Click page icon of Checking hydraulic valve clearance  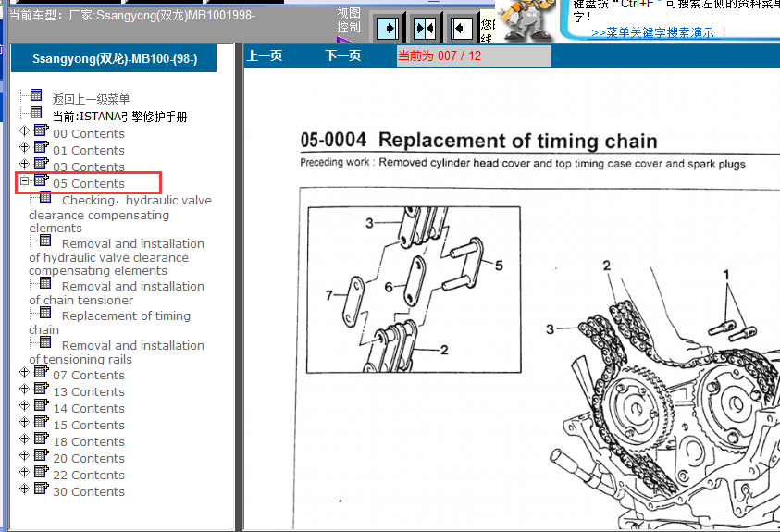45,197
